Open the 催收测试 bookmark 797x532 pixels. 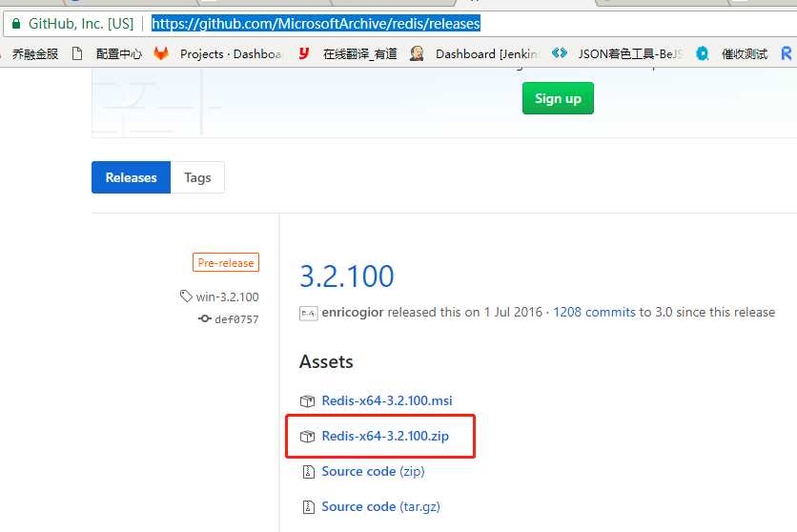[x=745, y=53]
